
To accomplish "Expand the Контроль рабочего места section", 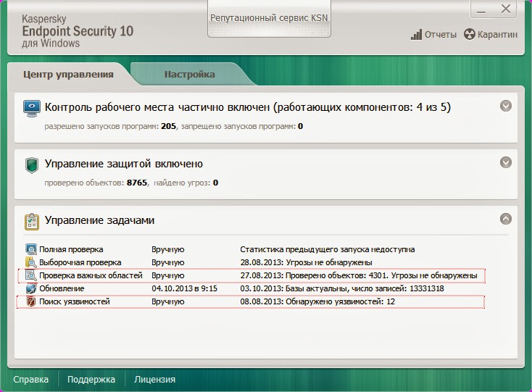I will pyautogui.click(x=505, y=106).
